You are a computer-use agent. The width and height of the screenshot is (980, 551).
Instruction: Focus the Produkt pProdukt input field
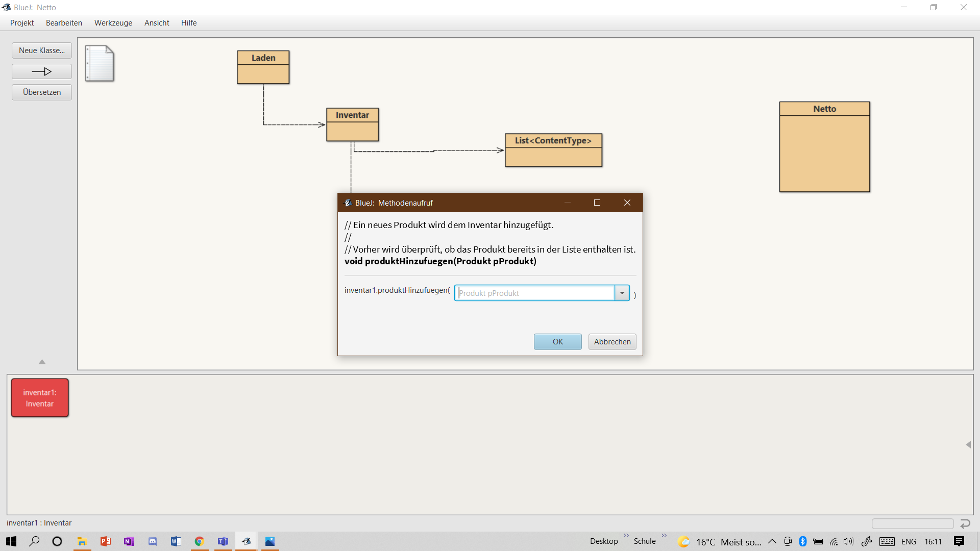pyautogui.click(x=534, y=293)
